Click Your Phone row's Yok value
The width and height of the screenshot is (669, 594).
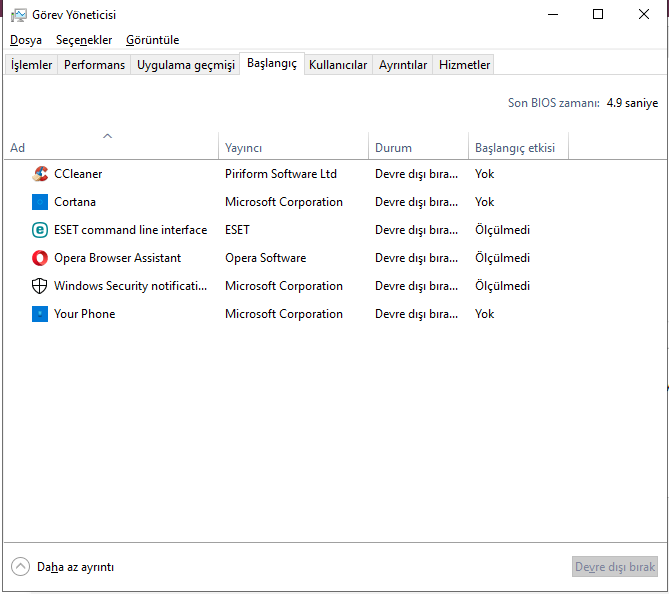(x=484, y=314)
